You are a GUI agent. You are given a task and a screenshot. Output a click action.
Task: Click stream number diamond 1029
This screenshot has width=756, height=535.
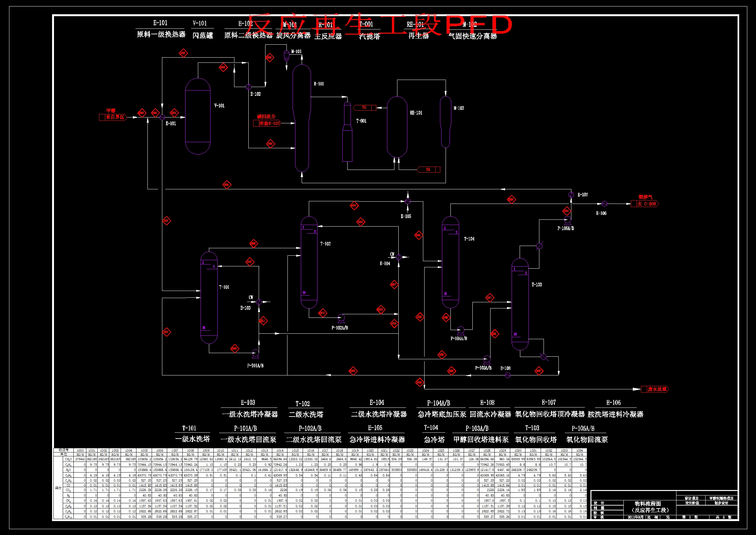511,200
